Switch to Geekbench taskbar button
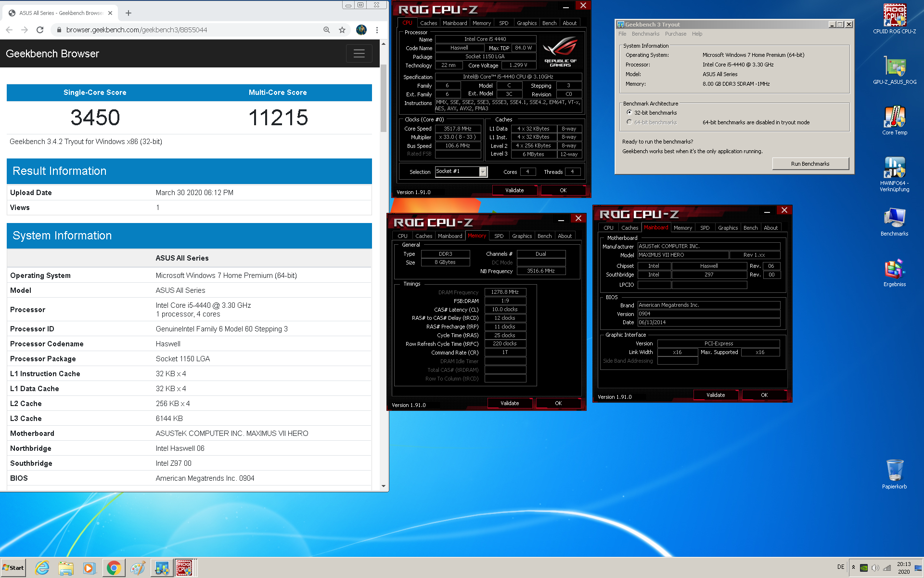The image size is (924, 578). [x=162, y=568]
